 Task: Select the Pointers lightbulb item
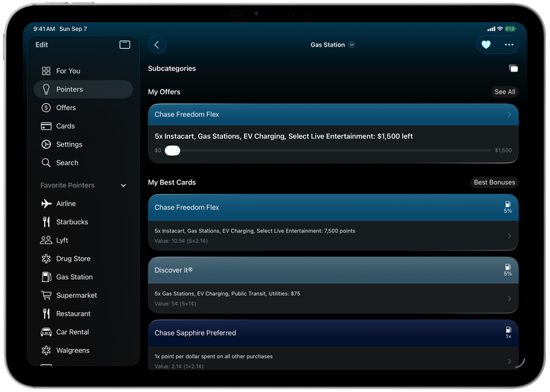point(83,89)
